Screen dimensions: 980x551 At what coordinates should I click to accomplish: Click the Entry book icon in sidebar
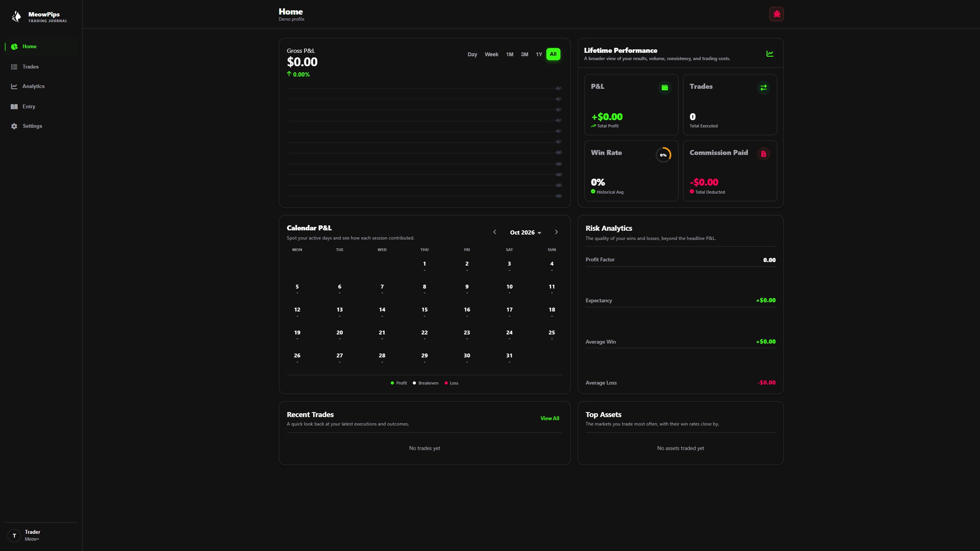tap(14, 107)
